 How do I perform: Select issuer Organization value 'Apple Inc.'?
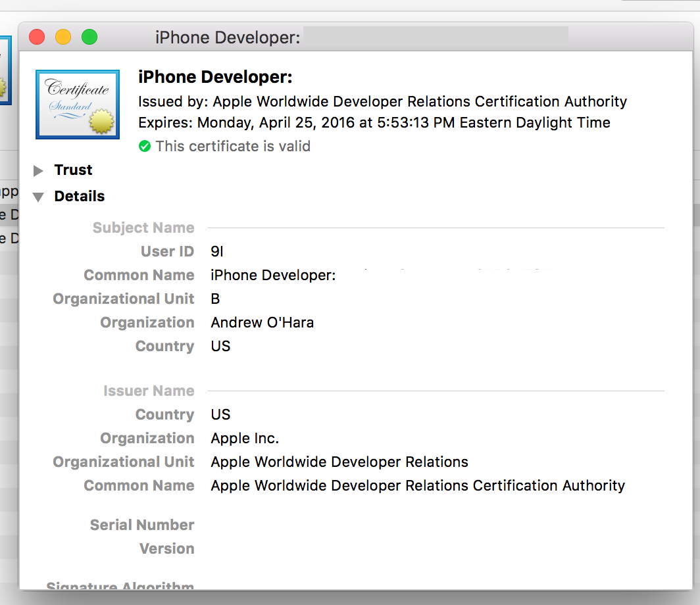[x=245, y=438]
